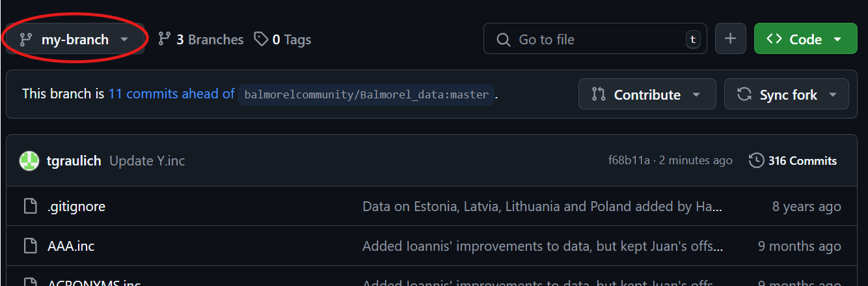
Task: Open the AAA.inc commit message about Ioannis' improvements
Action: 543,246
